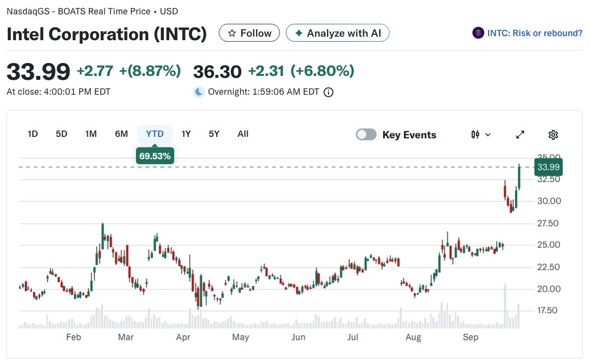Toggle the Key Events switch
Viewport: 590px width, 364px height.
pos(366,134)
